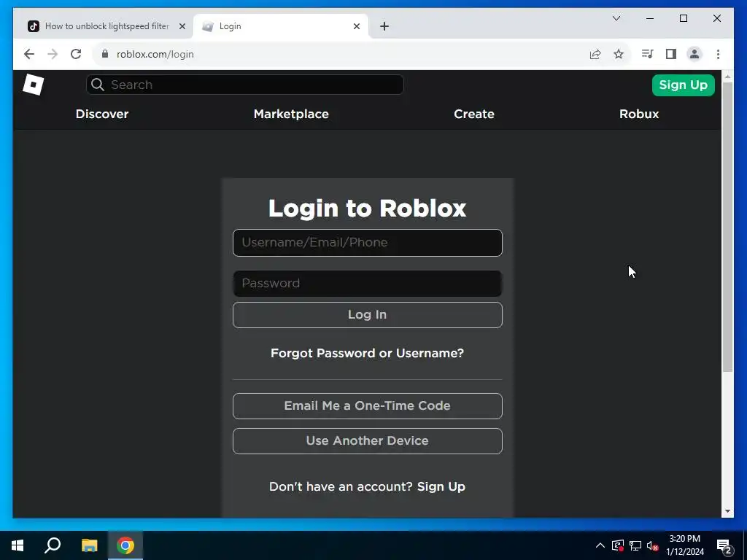The height and width of the screenshot is (560, 747).
Task: Open the Robux menu item
Action: point(639,114)
